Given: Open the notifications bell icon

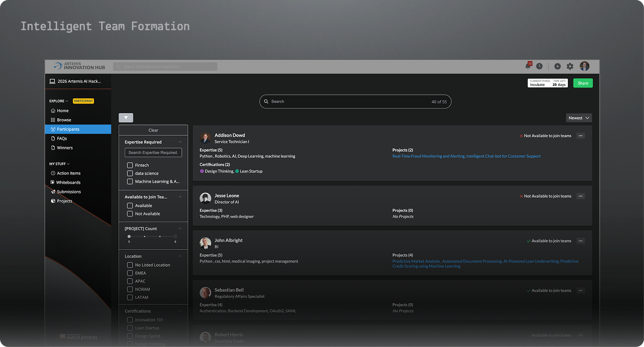Looking at the screenshot, I should click(527, 66).
